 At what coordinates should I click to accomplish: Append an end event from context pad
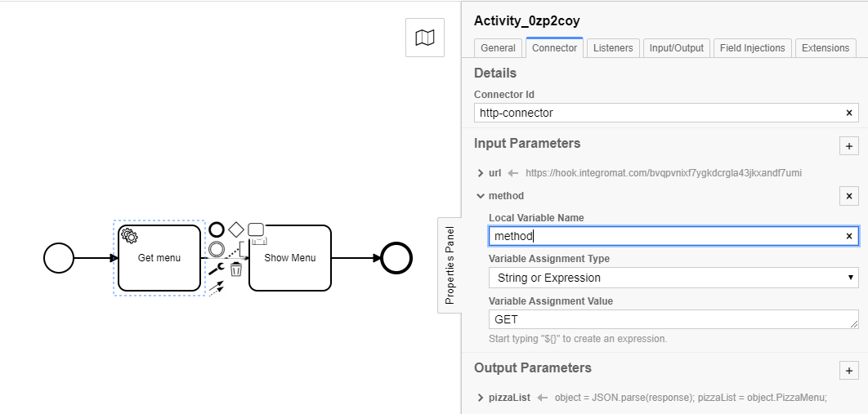point(217,229)
